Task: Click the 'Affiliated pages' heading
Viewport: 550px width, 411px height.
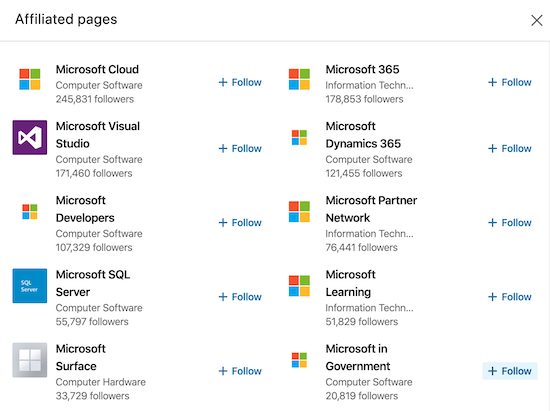Action: click(66, 20)
